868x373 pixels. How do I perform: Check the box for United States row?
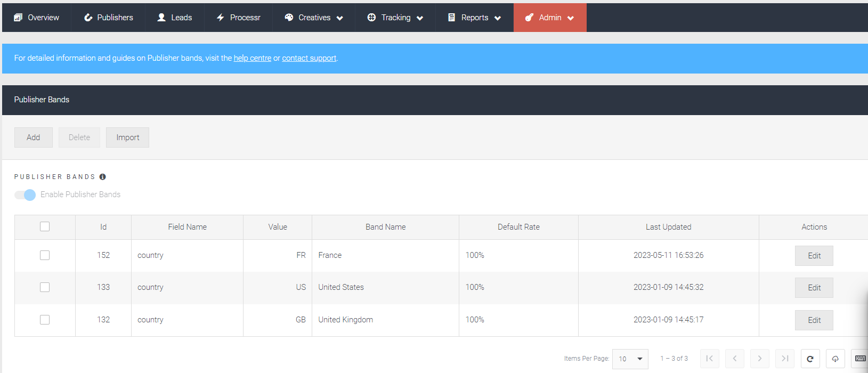click(x=45, y=287)
